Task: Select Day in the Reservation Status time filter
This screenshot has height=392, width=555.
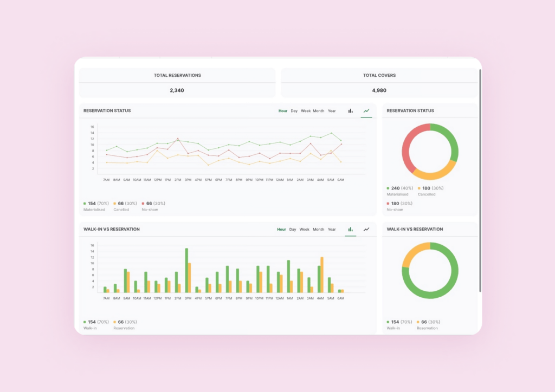Action: [294, 110]
